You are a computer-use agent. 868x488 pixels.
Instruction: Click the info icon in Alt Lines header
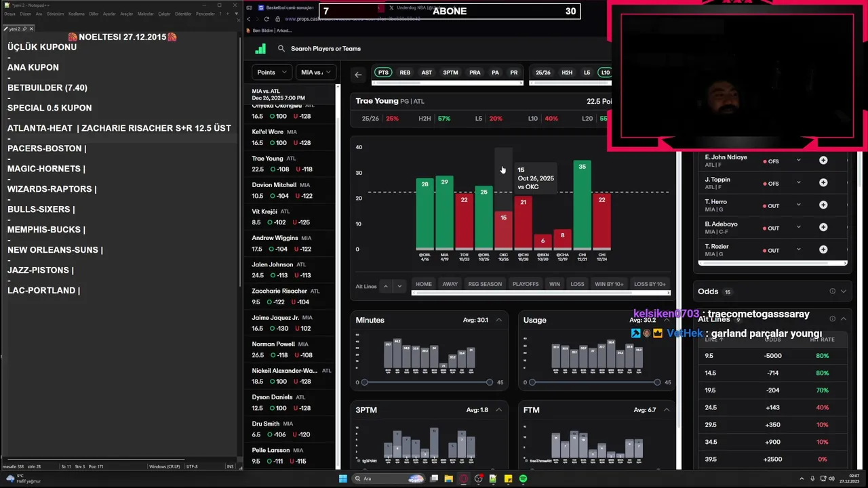832,319
